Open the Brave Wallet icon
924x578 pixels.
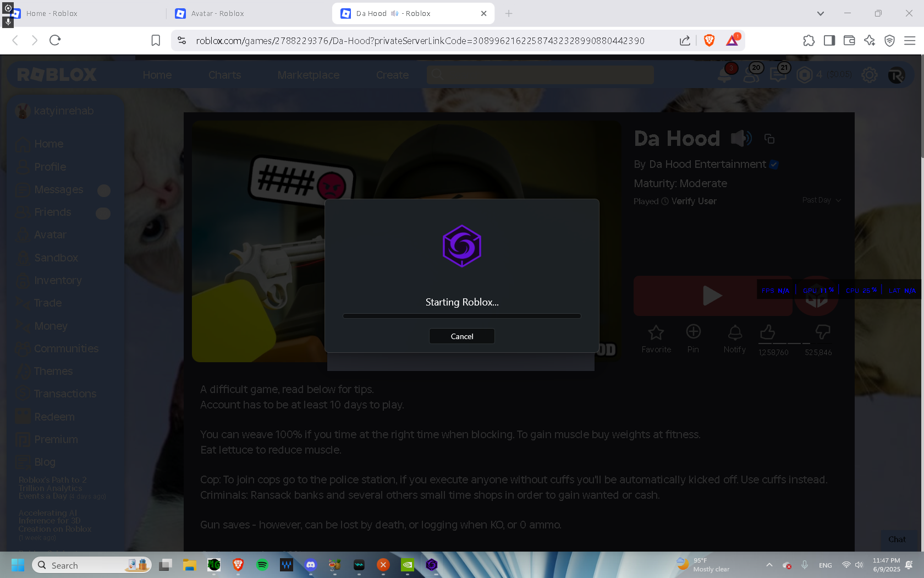click(x=849, y=40)
